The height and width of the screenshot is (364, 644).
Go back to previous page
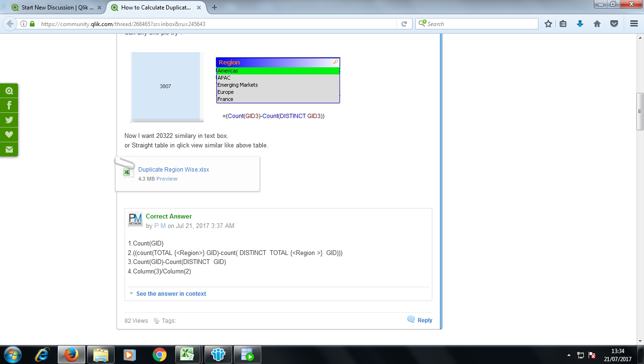[10, 24]
